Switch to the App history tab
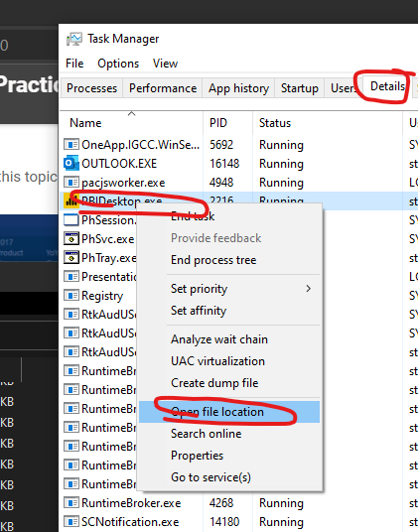 coord(238,88)
